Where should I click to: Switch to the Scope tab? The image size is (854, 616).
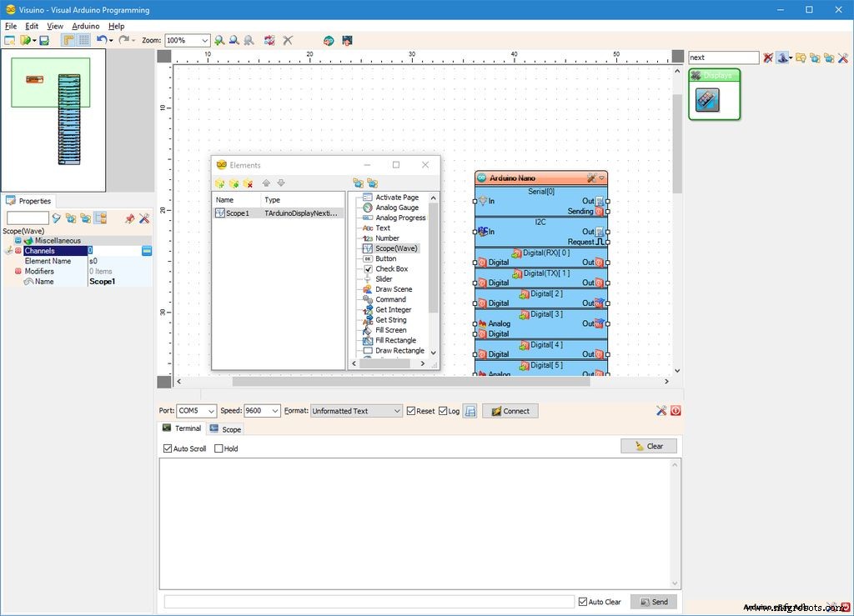pyautogui.click(x=225, y=428)
